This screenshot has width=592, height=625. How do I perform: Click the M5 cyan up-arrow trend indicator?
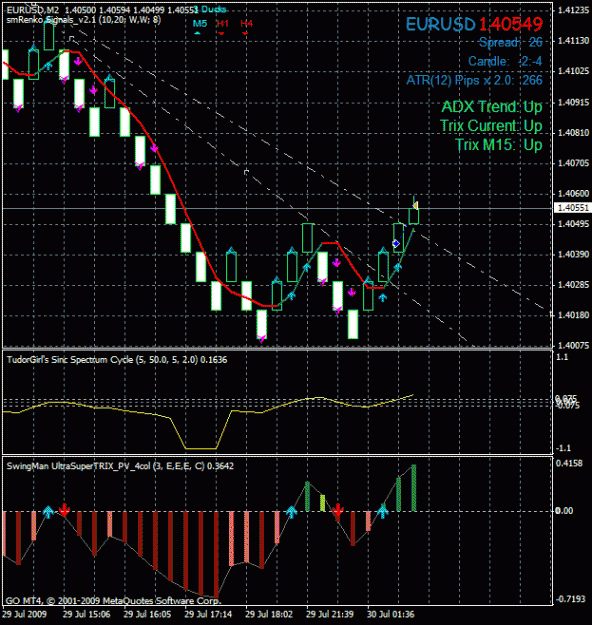pos(197,33)
